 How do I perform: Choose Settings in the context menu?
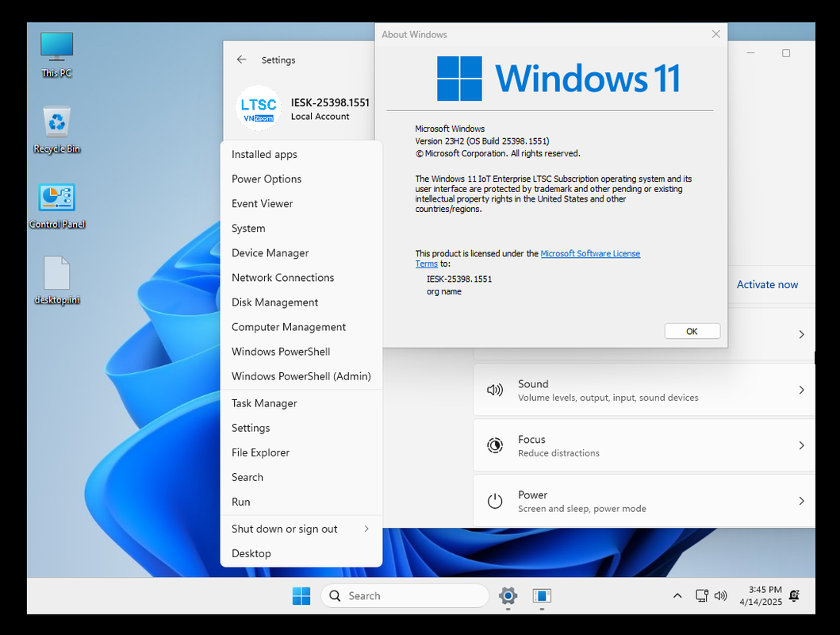click(x=301, y=428)
